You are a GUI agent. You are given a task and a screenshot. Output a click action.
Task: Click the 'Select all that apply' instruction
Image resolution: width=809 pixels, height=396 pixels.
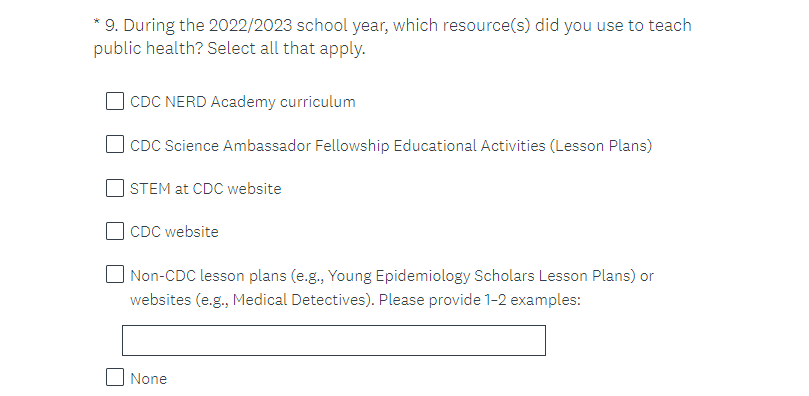286,48
